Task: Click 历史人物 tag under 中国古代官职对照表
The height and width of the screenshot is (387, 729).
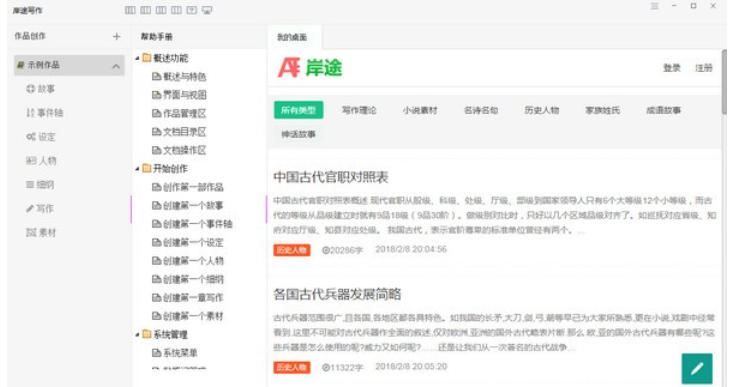Action: [292, 250]
